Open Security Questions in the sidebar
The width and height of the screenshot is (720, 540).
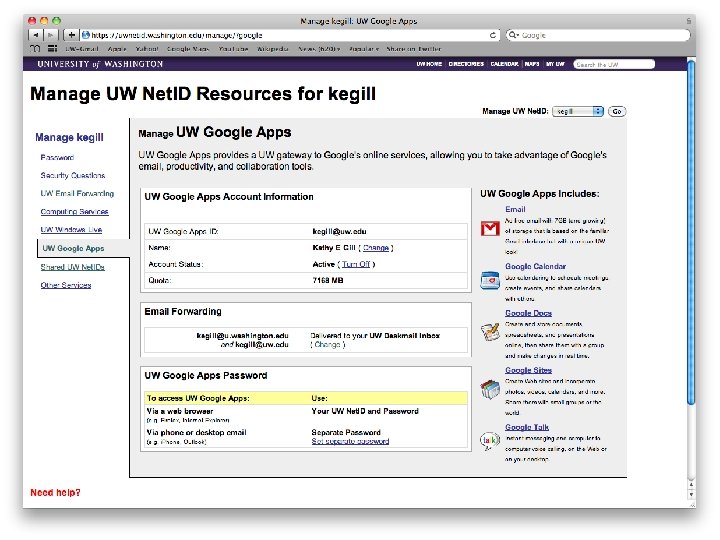click(73, 175)
